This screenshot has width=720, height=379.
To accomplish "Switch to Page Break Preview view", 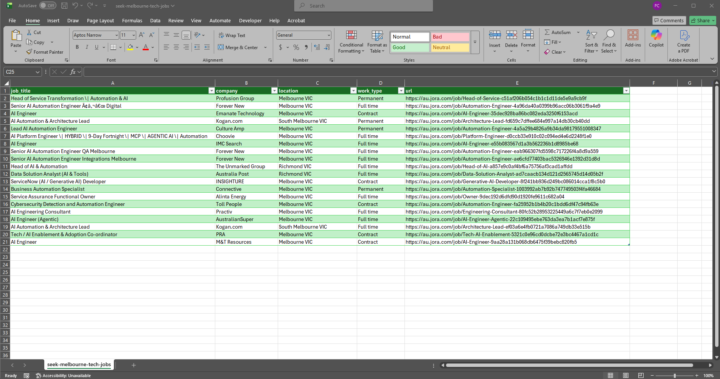I will click(x=641, y=375).
